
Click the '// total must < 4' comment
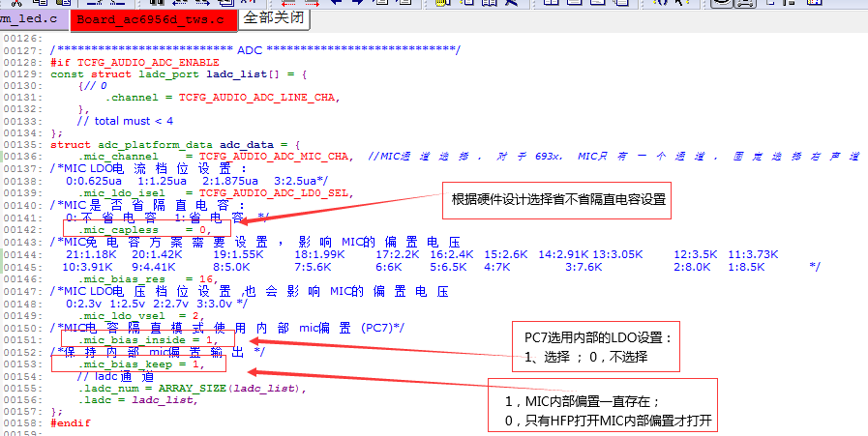125,121
